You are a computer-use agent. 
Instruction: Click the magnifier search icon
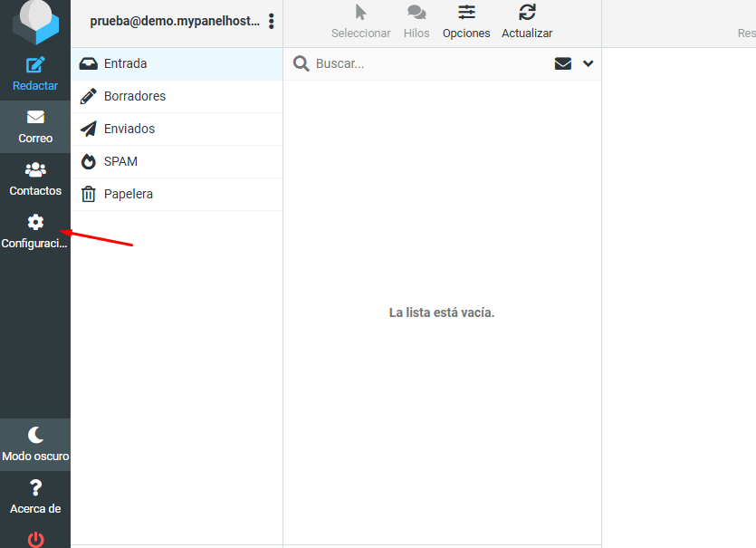(301, 63)
